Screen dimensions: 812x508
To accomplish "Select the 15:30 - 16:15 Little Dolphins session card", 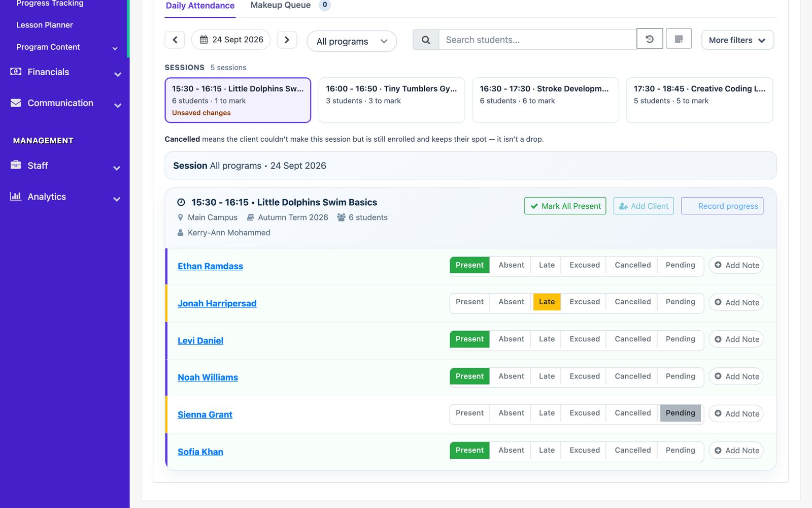I will tap(238, 100).
